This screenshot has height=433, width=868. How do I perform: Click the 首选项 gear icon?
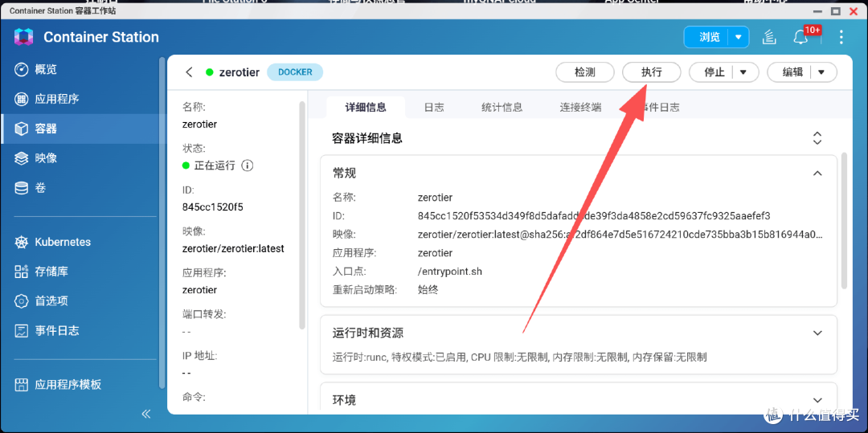pos(21,301)
